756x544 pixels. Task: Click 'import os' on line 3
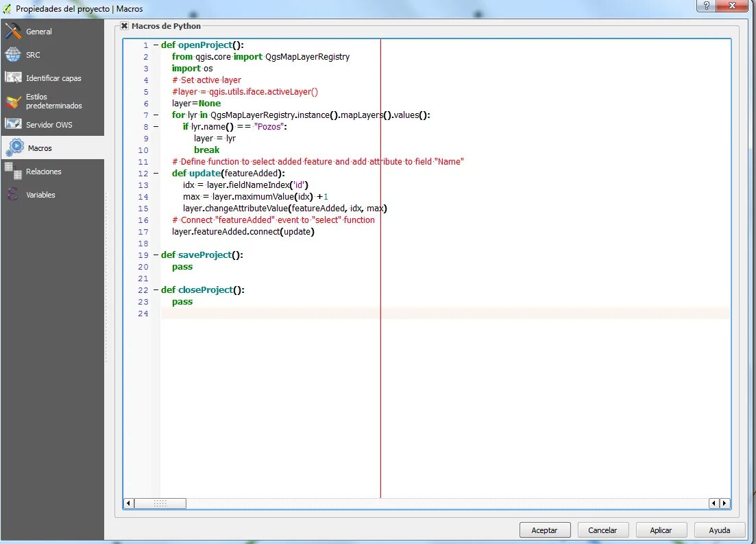tap(193, 69)
